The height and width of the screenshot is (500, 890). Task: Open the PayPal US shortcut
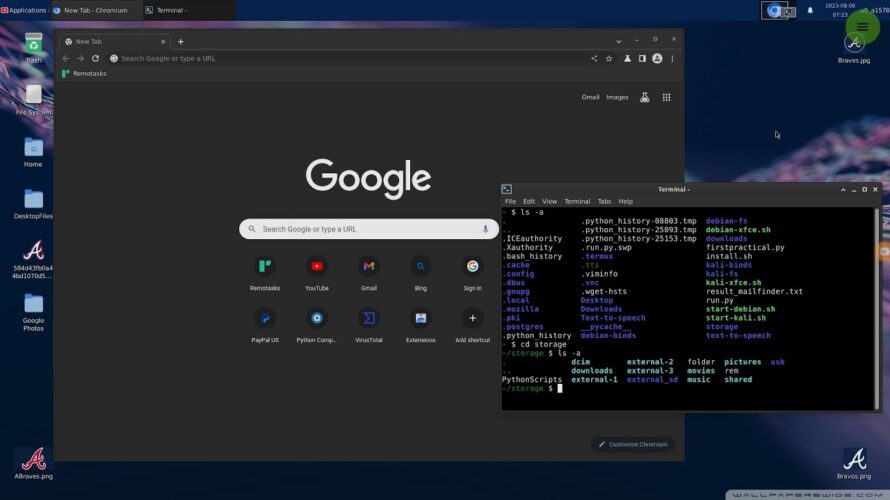click(265, 318)
